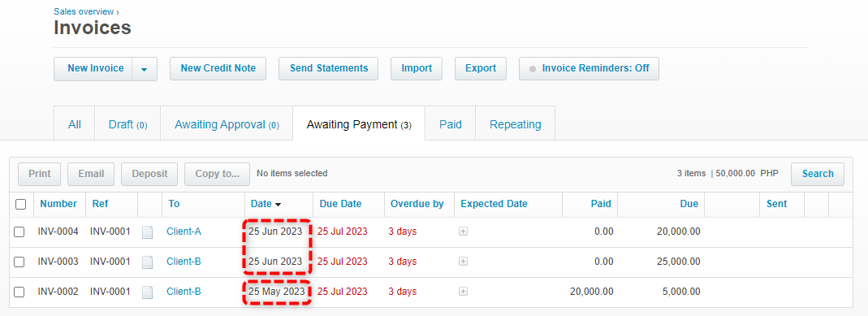Sort by Due Date column header
The image size is (868, 316).
pos(340,204)
